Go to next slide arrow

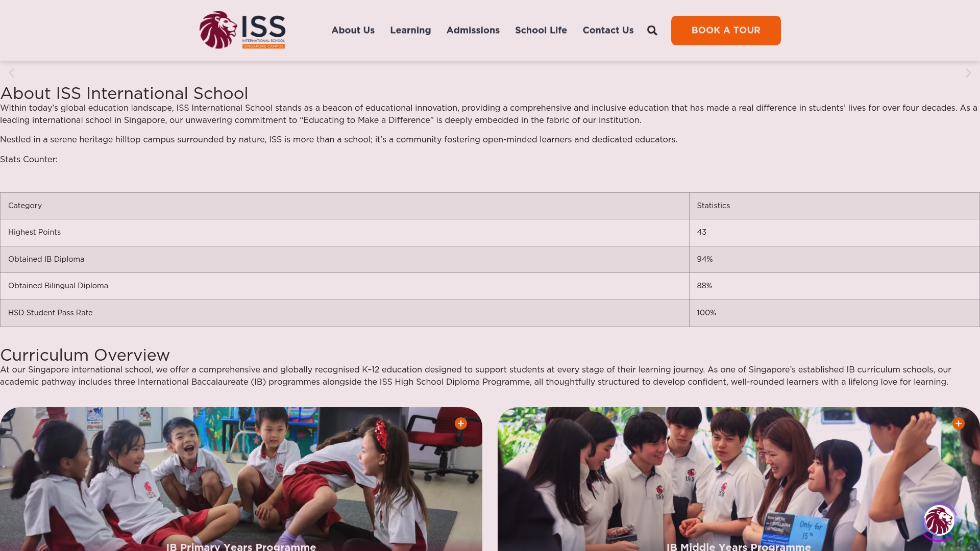pos(968,73)
